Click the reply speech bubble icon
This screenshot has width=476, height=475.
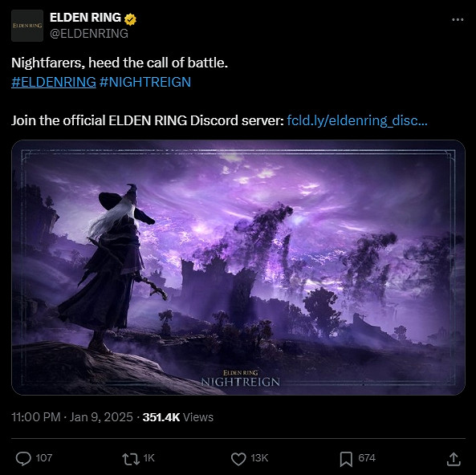[23, 458]
